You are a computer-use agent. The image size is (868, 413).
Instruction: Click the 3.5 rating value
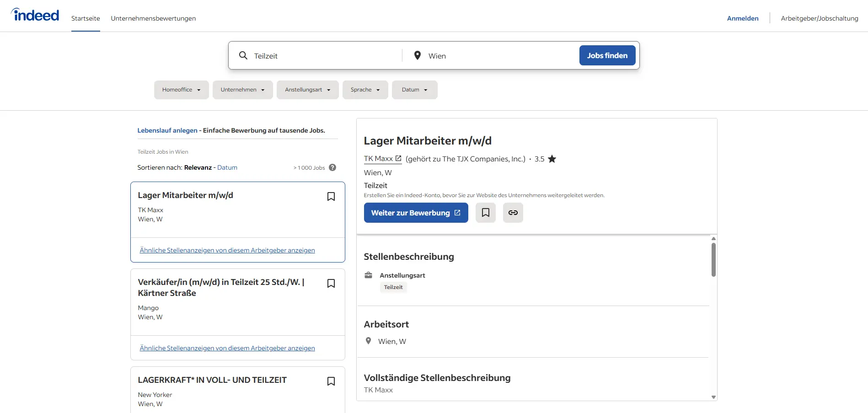[540, 159]
